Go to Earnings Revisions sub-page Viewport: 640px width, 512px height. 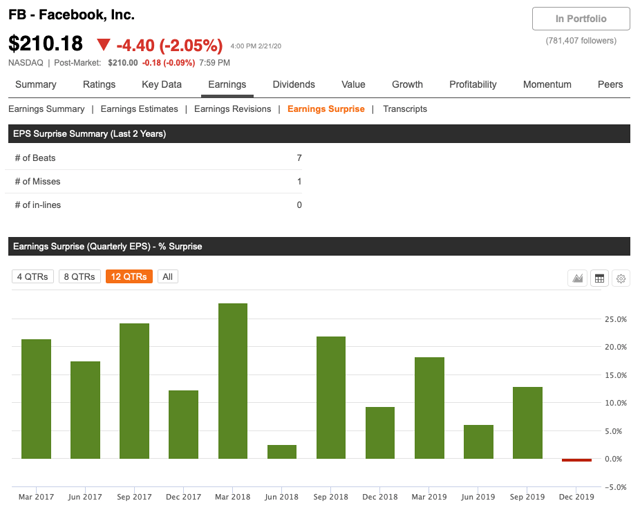[x=233, y=109]
